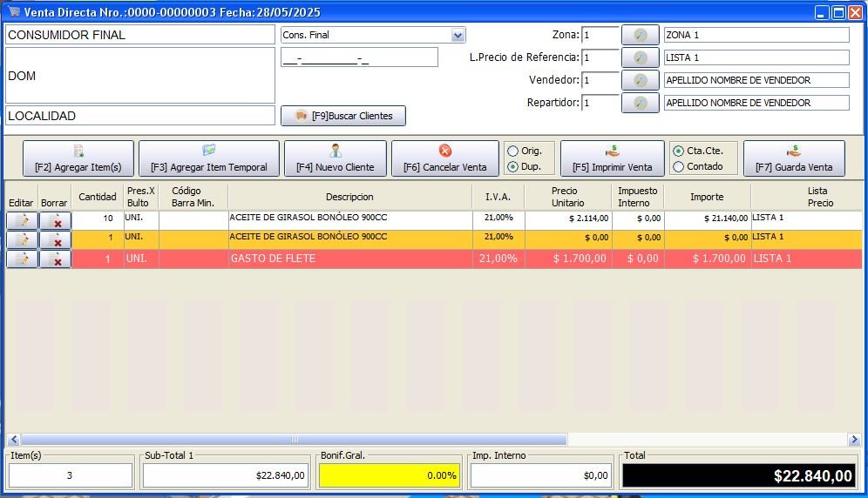Open the Repartidor lookup button
Screen dimensions: 868x498
(640, 103)
